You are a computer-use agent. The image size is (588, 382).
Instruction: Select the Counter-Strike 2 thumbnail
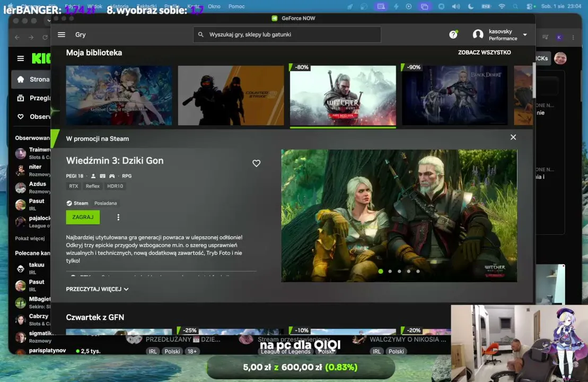click(231, 95)
